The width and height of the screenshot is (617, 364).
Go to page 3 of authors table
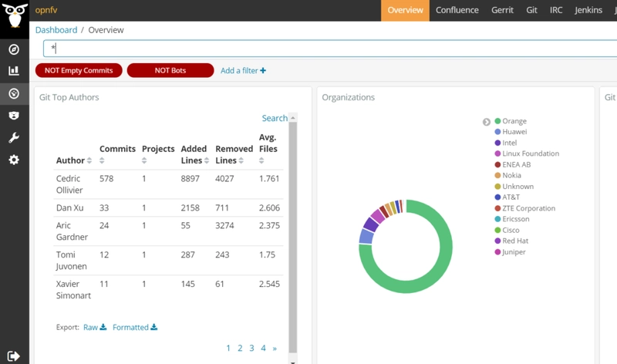click(251, 348)
